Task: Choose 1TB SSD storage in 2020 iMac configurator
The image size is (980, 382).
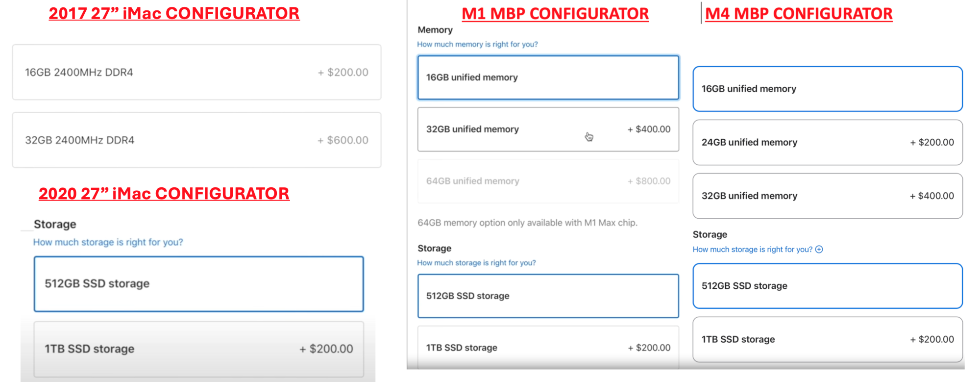Action: 198,349
